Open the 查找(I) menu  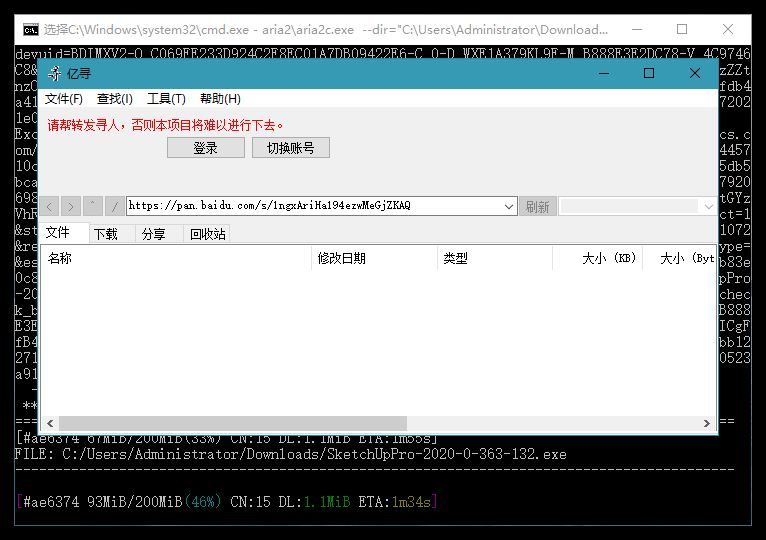[114, 99]
